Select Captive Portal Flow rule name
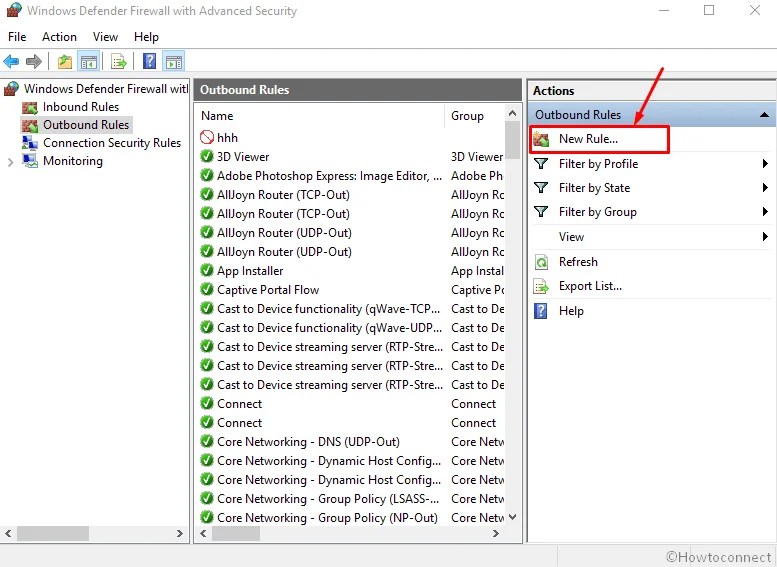The image size is (777, 567). click(x=268, y=289)
